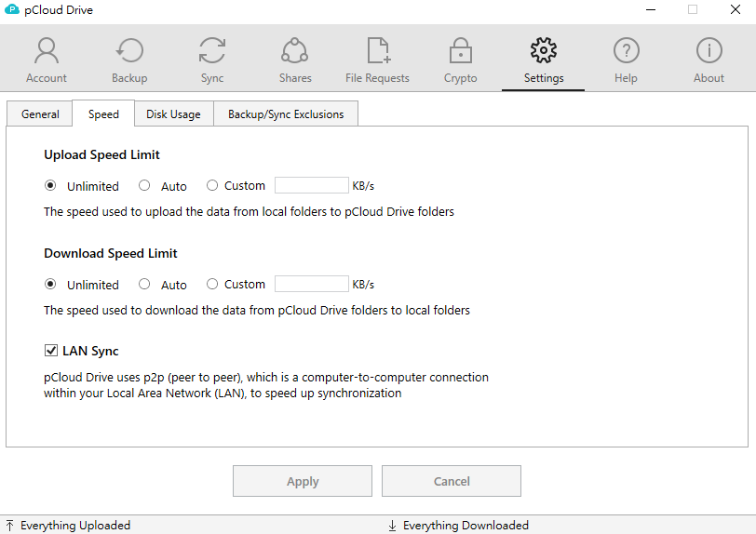Open the Crypto padlock icon
Image resolution: width=756 pixels, height=534 pixels.
click(460, 51)
